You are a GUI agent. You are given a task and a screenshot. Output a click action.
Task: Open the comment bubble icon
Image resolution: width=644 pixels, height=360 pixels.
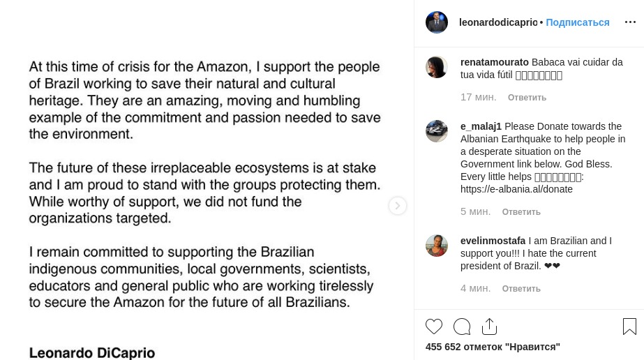coord(462,327)
